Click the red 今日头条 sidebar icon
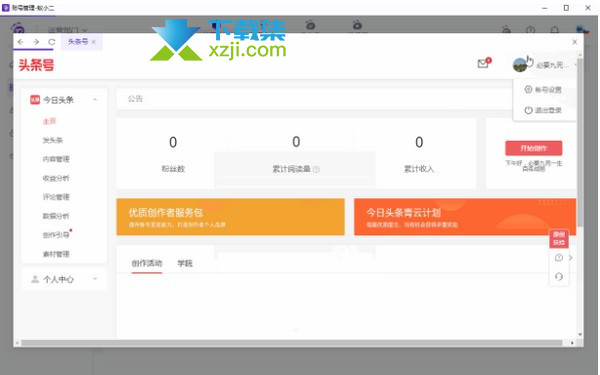This screenshot has height=375, width=600. 35,100
